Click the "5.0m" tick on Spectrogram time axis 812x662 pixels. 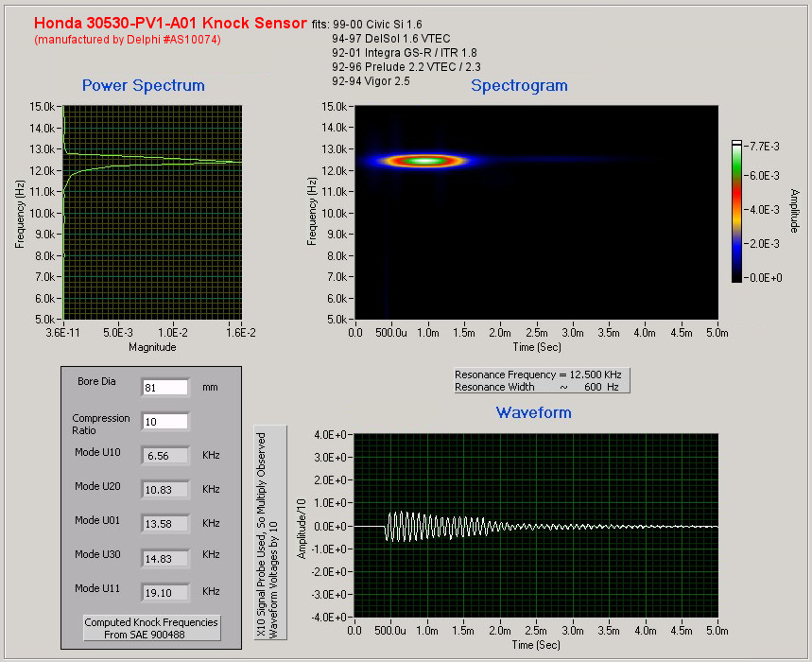(717, 333)
